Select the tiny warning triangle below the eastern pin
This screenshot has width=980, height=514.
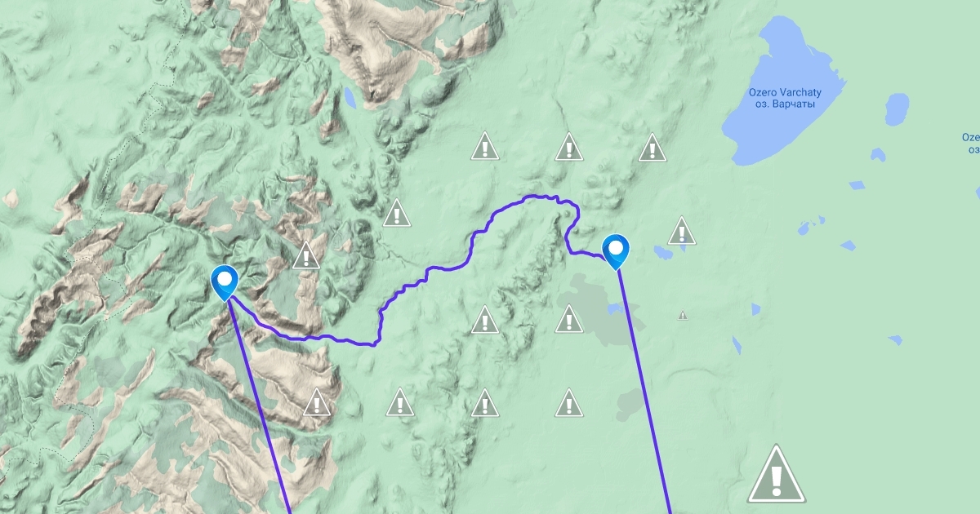(x=683, y=315)
